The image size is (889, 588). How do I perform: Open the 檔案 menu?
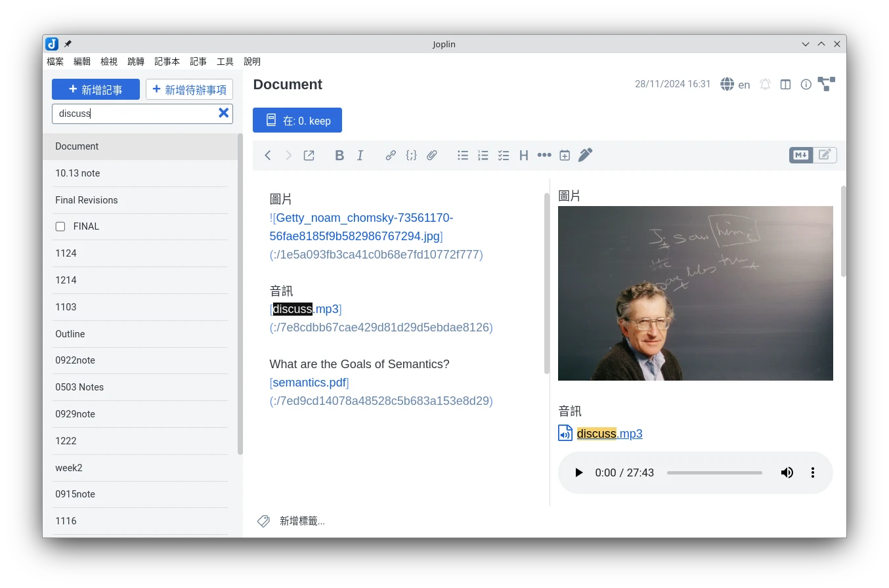[x=55, y=62]
